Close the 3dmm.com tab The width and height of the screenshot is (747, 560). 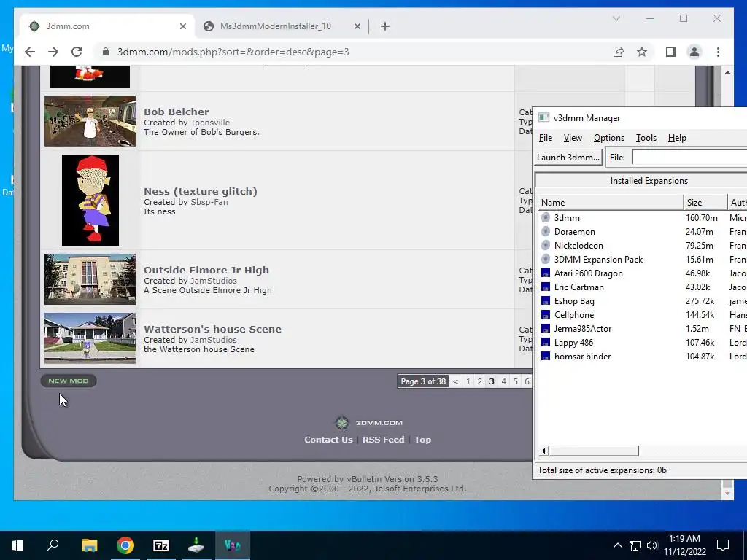coord(183,26)
